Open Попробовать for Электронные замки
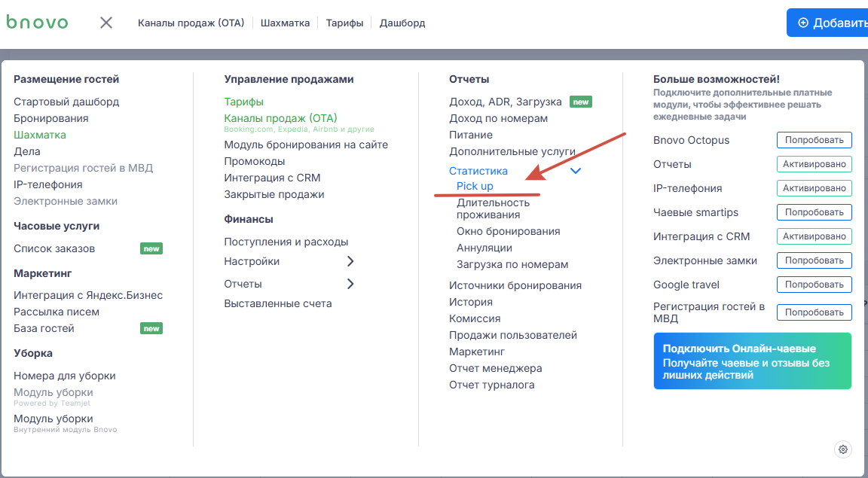 [814, 260]
